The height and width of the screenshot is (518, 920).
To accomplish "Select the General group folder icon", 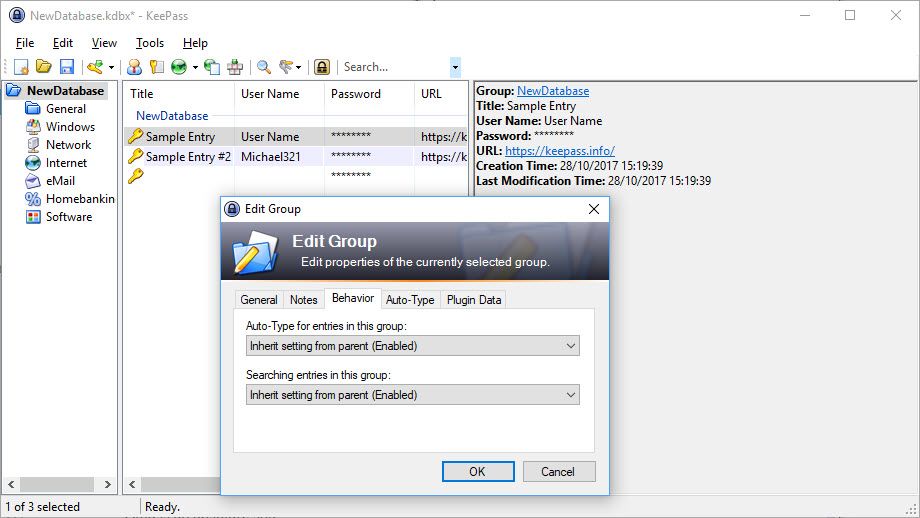I will click(33, 109).
